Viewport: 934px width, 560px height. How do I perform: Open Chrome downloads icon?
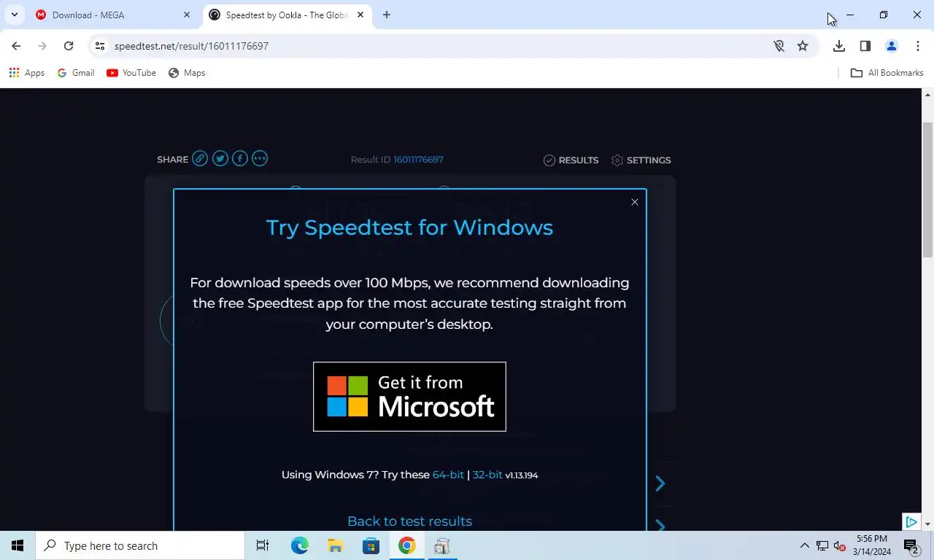coord(839,46)
